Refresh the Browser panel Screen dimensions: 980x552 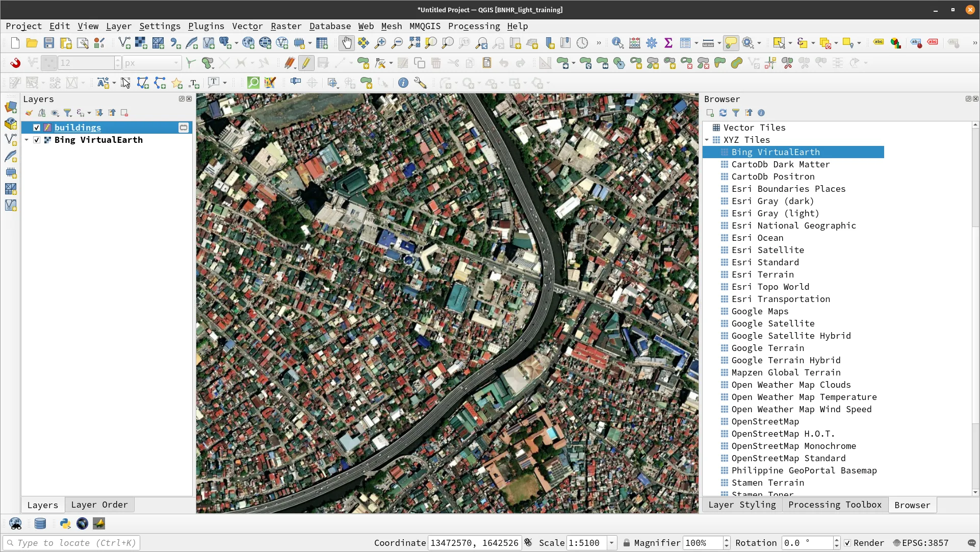(x=723, y=113)
